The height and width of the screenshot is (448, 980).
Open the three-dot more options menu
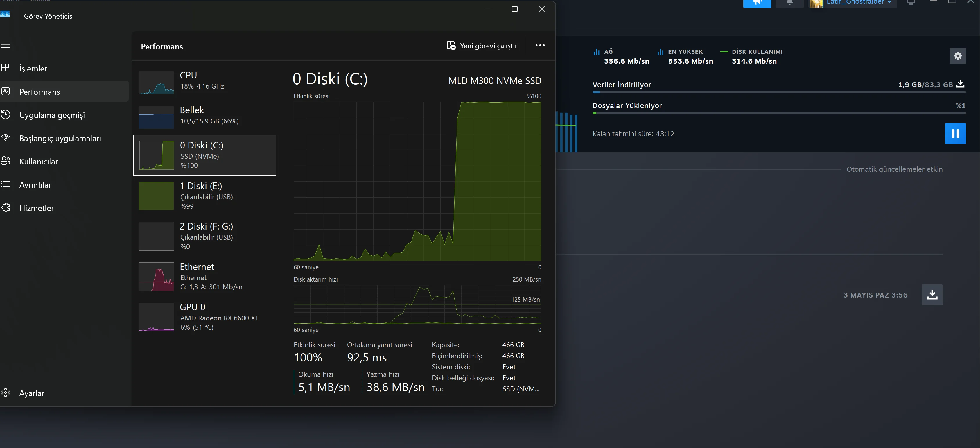pyautogui.click(x=540, y=45)
